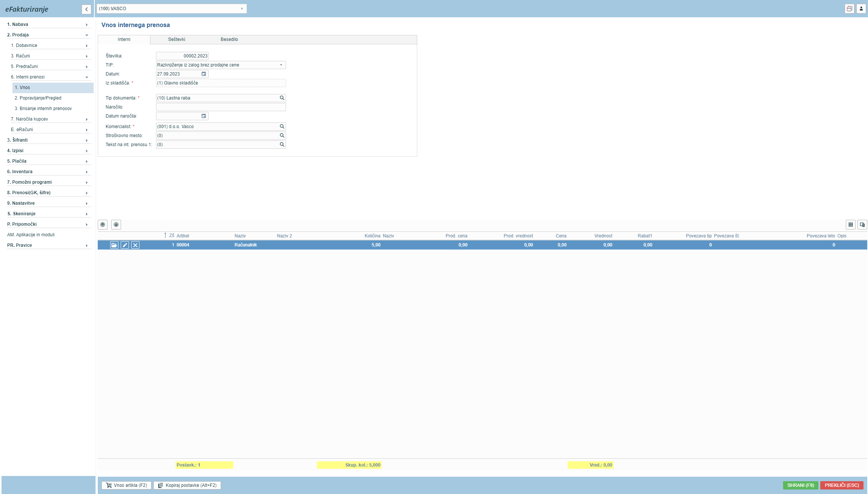868x494 pixels.
Task: Collapse the eFakturiranje sidebar with the arrow button
Action: pyautogui.click(x=86, y=9)
